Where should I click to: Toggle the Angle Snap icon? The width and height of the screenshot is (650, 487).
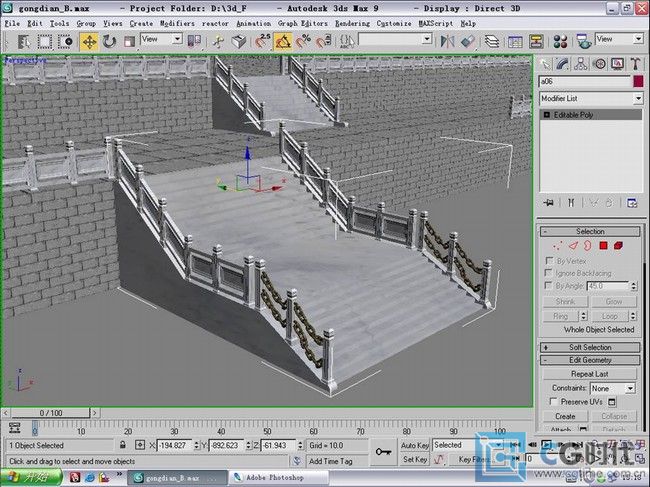point(283,41)
